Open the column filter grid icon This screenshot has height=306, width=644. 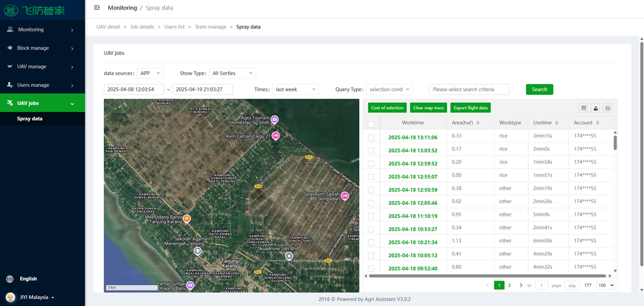coord(584,108)
